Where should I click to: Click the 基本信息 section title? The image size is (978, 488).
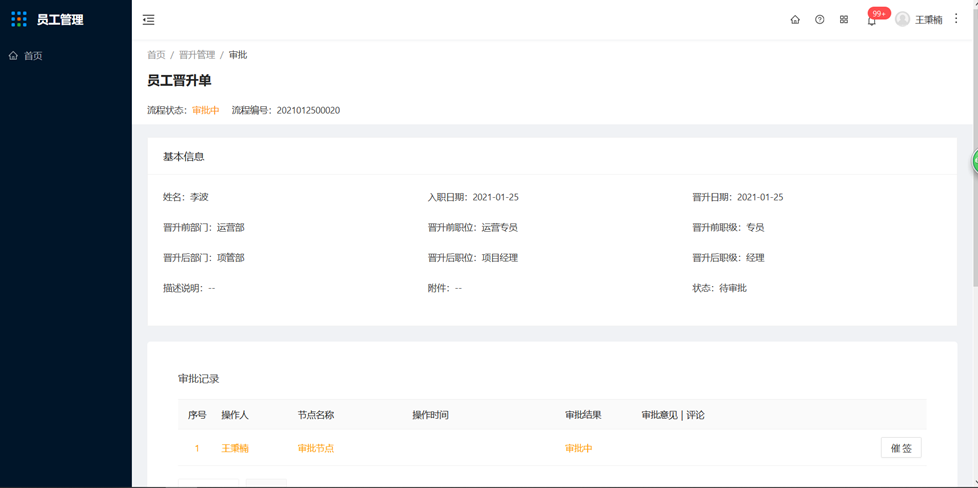tap(183, 157)
